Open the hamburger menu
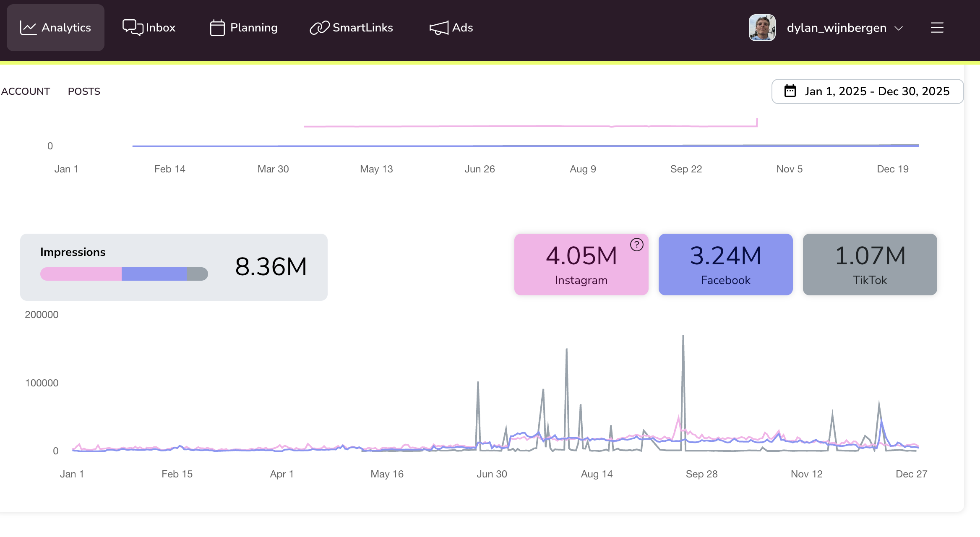The height and width of the screenshot is (537, 980). coord(937,28)
